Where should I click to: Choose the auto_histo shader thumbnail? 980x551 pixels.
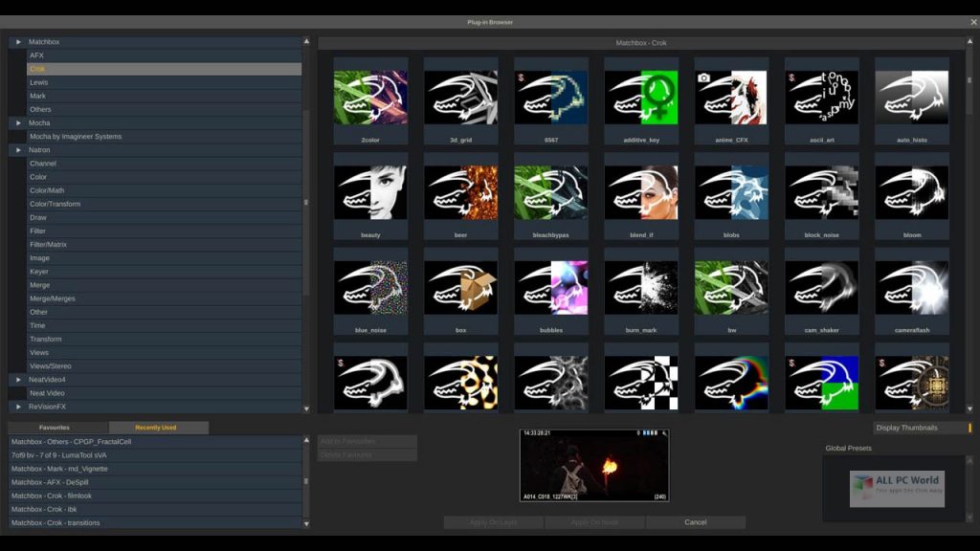[x=912, y=98]
